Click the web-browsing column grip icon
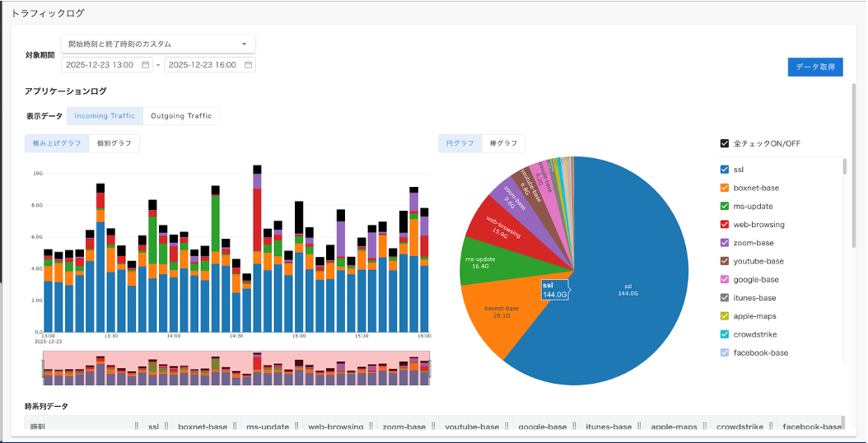This screenshot has height=443, width=868. point(371,427)
